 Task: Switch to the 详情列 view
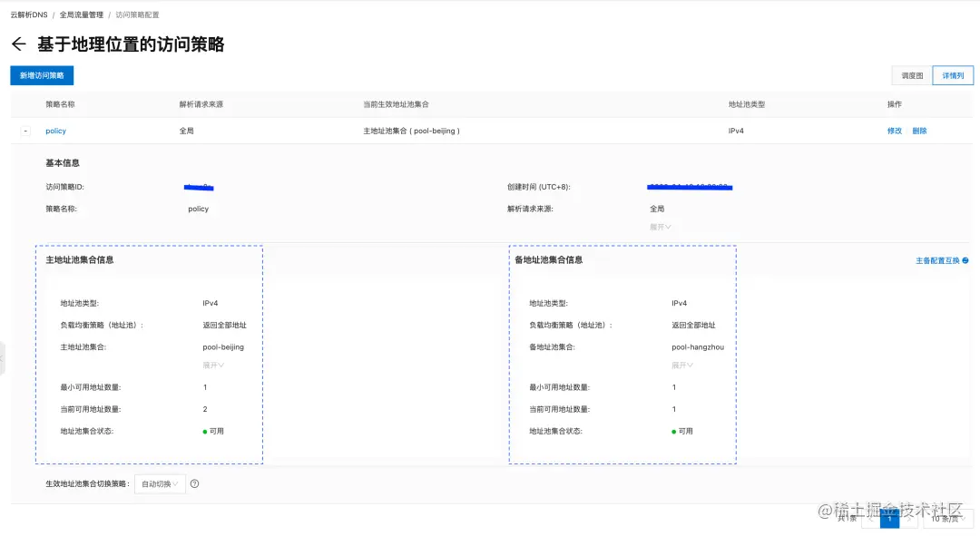pos(953,75)
